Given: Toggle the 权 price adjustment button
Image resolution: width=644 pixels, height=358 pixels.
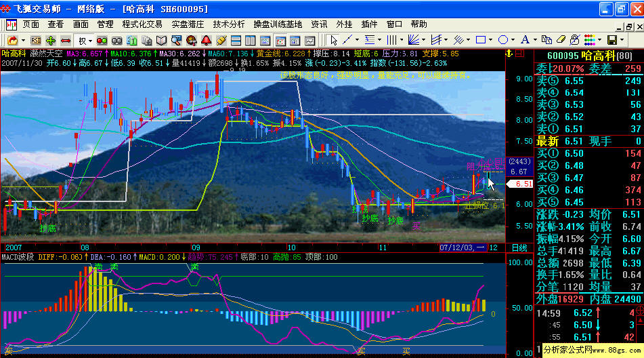Looking at the screenshot, I should (x=83, y=40).
